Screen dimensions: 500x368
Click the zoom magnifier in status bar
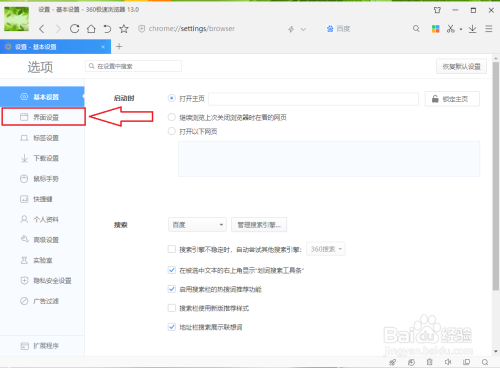pyautogui.click(x=485, y=362)
